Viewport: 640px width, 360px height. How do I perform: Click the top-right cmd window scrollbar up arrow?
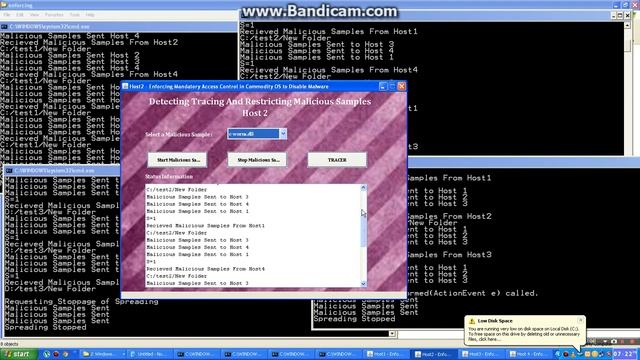(x=627, y=25)
